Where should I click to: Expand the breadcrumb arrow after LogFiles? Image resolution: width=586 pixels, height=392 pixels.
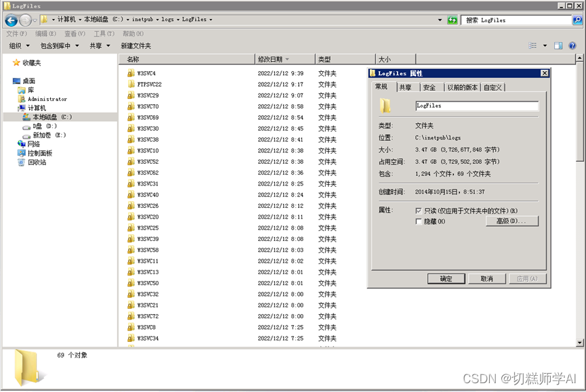211,20
